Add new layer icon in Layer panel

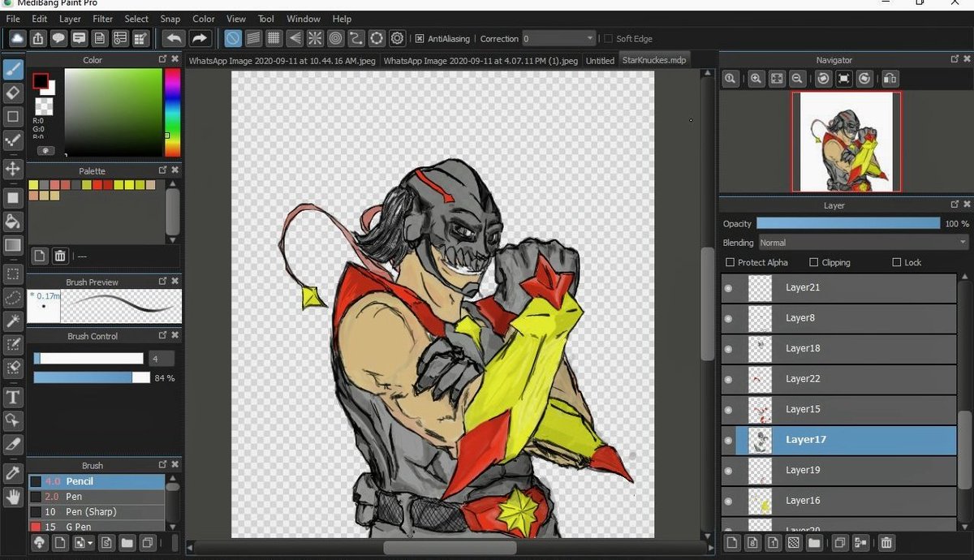tap(731, 542)
